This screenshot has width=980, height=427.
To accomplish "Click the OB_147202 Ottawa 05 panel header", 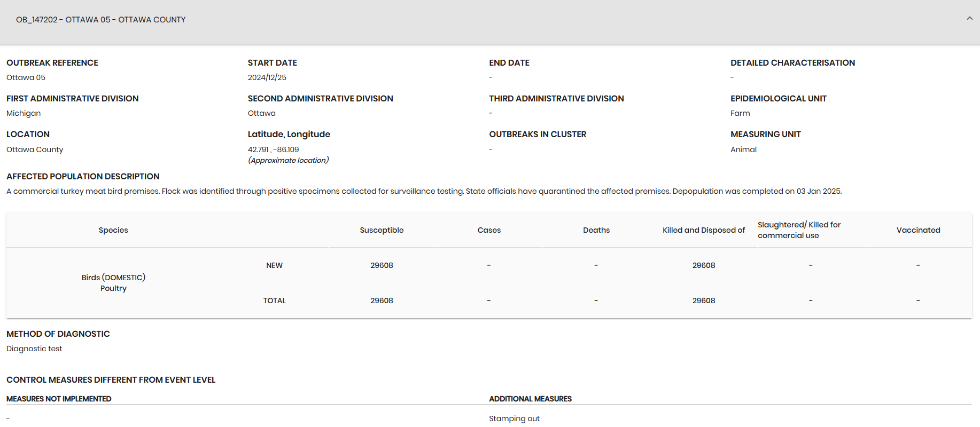I will 490,22.
